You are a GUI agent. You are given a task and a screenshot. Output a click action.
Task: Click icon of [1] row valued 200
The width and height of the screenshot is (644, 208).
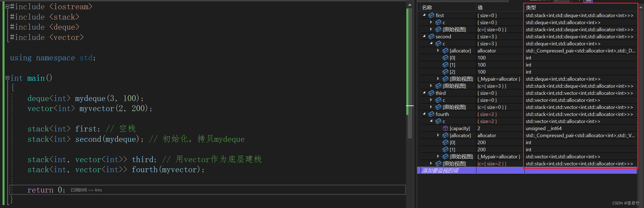click(x=445, y=150)
